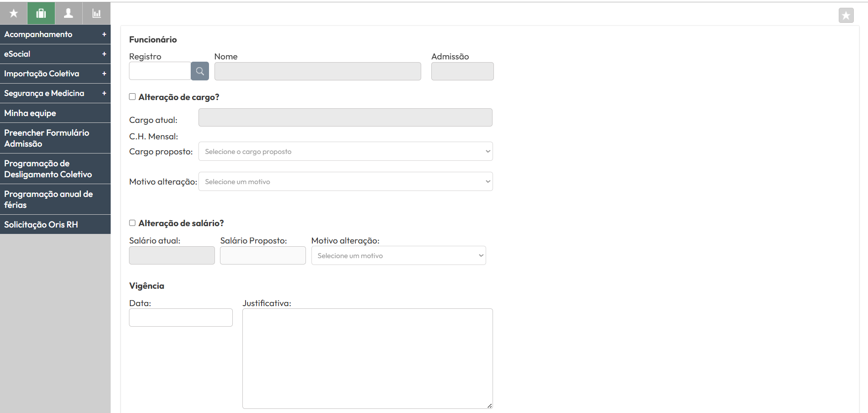Image resolution: width=868 pixels, height=413 pixels.
Task: Click the Alteração de cargo? label
Action: pyautogui.click(x=179, y=97)
